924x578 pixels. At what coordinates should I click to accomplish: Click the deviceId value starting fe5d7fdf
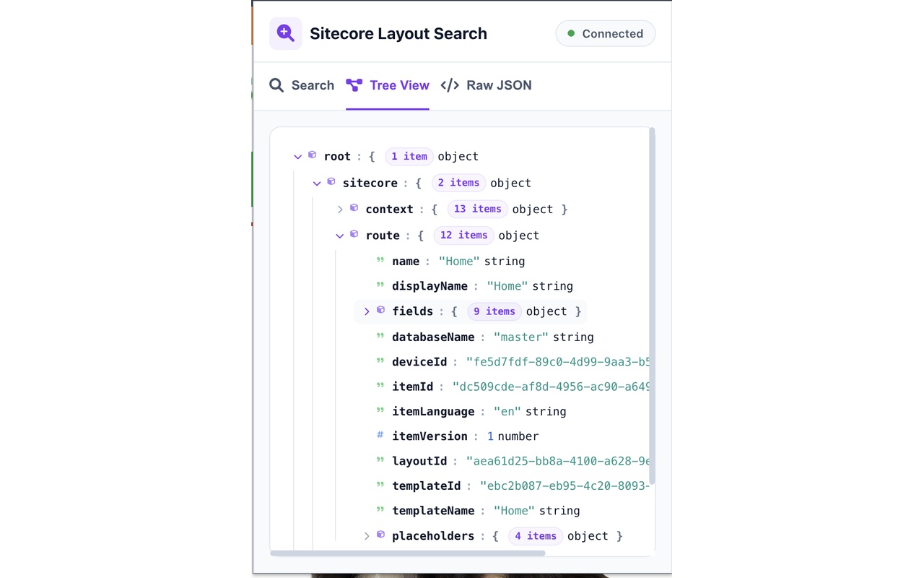[x=558, y=362]
